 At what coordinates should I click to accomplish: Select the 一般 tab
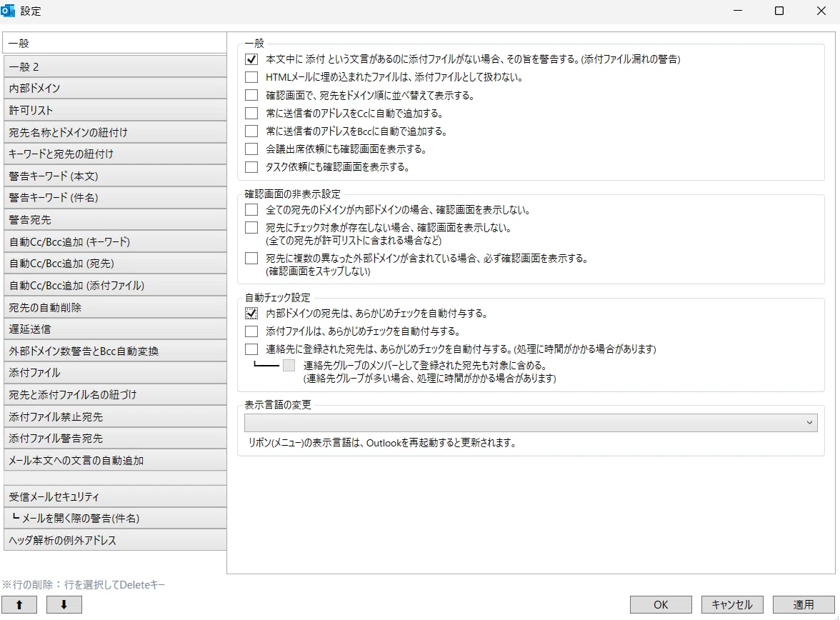[114, 43]
